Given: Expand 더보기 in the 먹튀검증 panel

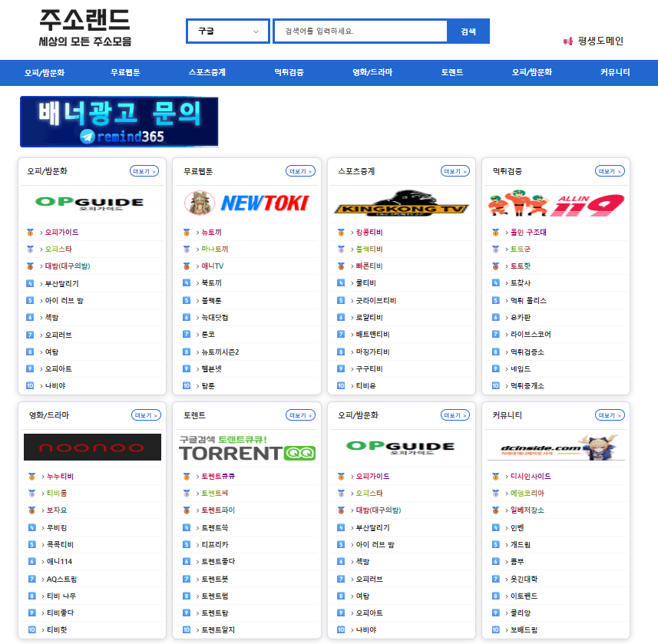Looking at the screenshot, I should click(x=610, y=171).
